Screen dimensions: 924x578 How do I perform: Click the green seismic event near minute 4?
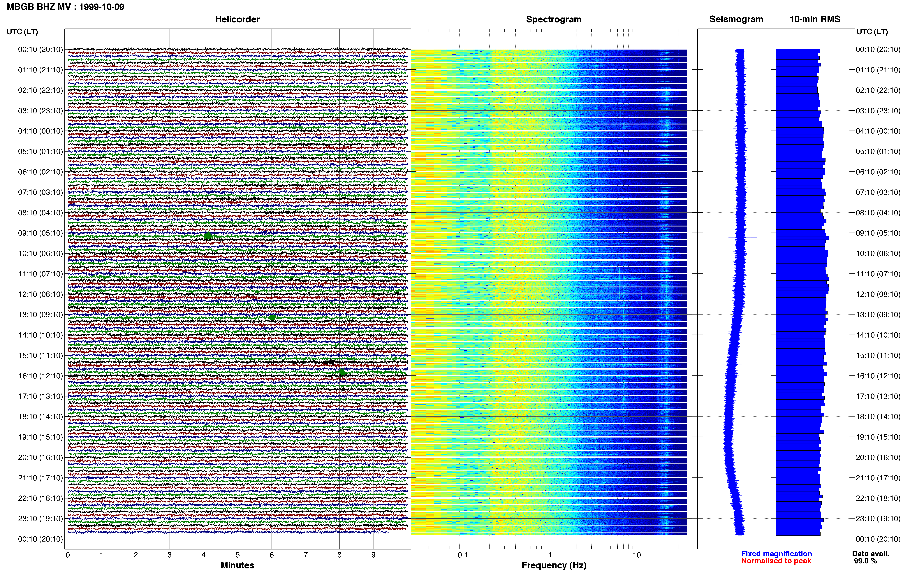pyautogui.click(x=207, y=236)
